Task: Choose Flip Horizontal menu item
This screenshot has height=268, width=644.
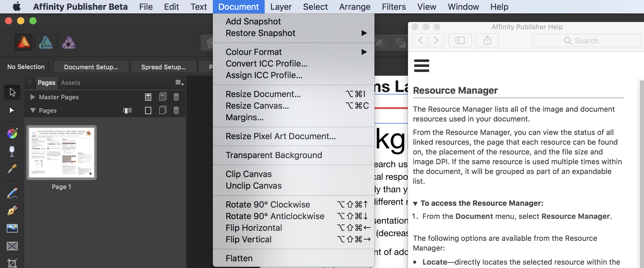Action: (x=294, y=228)
